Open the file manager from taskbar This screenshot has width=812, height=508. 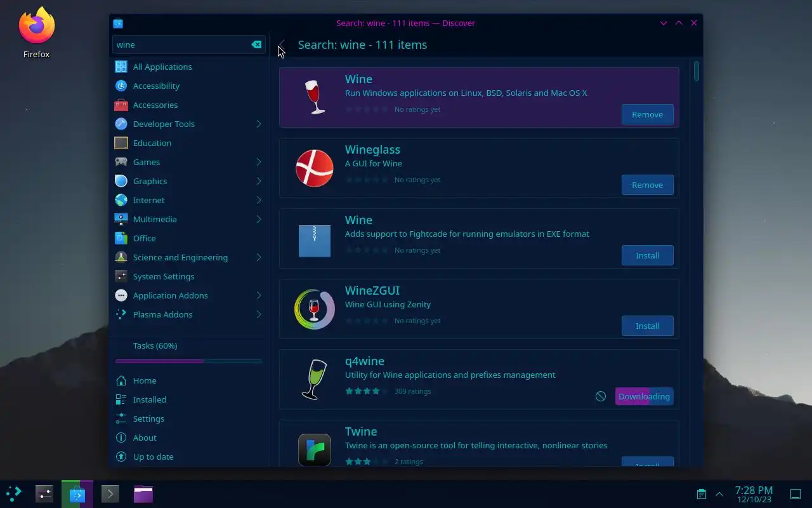143,493
